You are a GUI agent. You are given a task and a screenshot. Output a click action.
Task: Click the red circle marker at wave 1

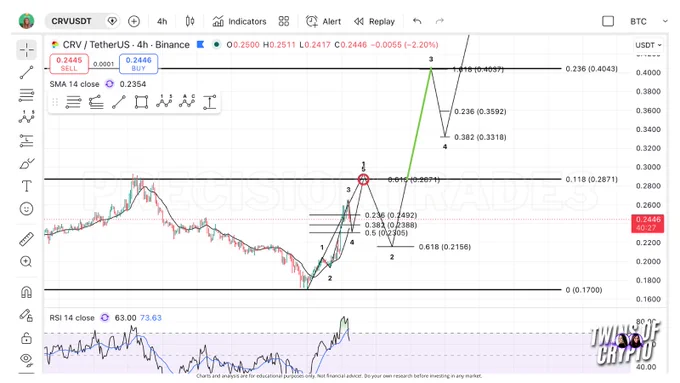pyautogui.click(x=363, y=179)
